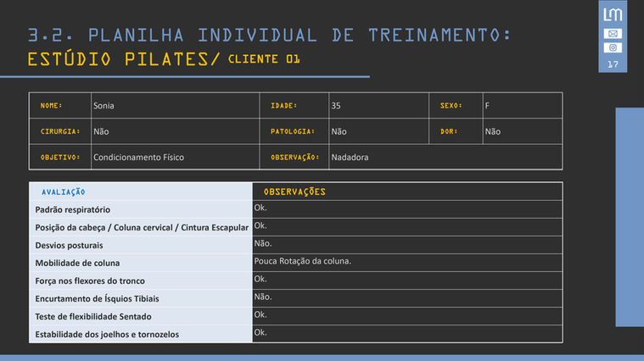
Task: Click the LM logo icon
Action: (x=613, y=14)
